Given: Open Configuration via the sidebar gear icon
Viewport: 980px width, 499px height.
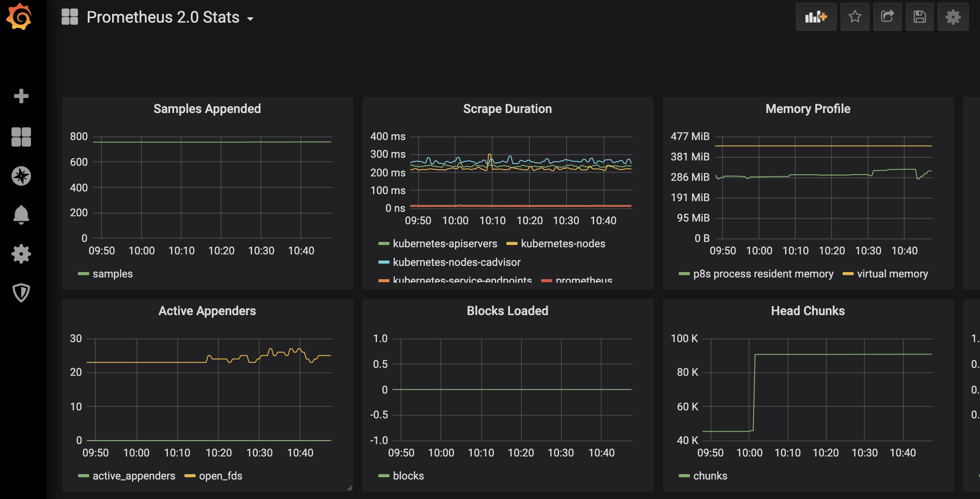Looking at the screenshot, I should [20, 253].
